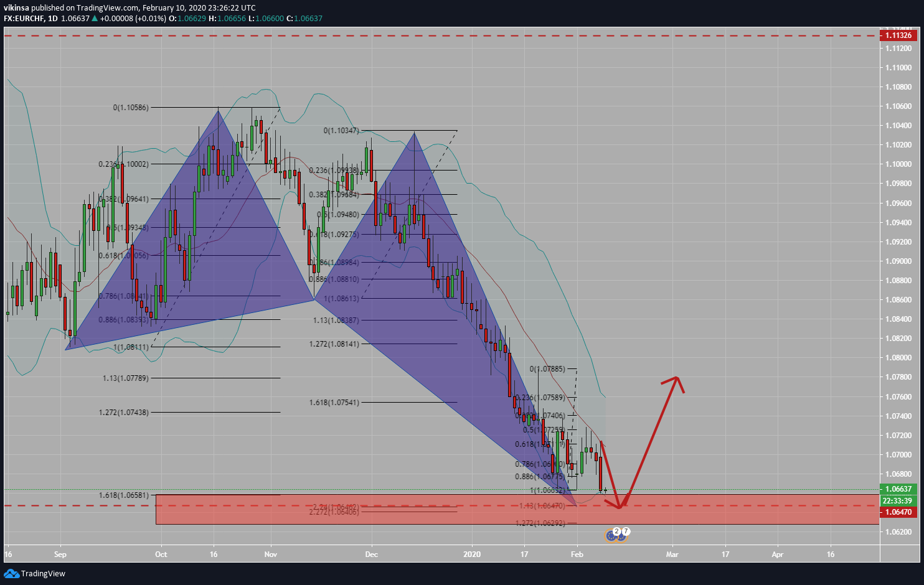The height and width of the screenshot is (585, 924).
Task: Click the 1.08400 price axis label
Action: [898, 319]
